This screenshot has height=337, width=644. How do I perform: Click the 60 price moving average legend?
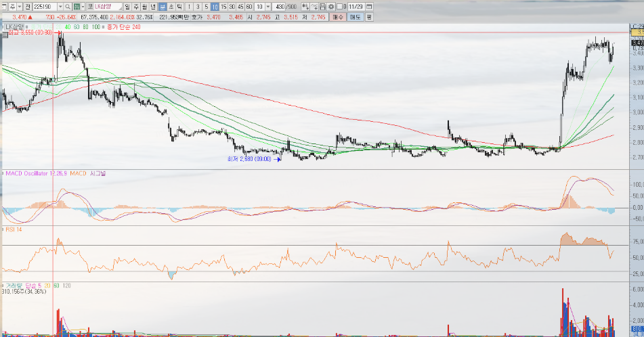tap(77, 26)
